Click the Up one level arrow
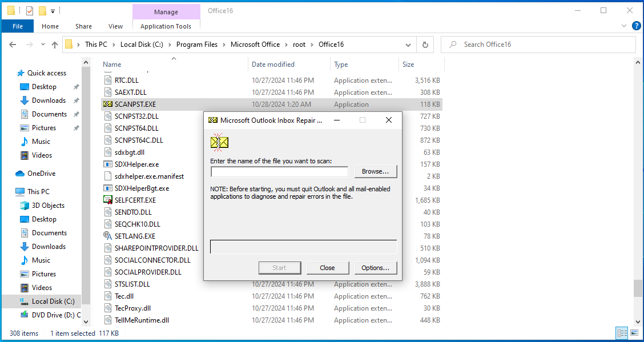 [55, 45]
